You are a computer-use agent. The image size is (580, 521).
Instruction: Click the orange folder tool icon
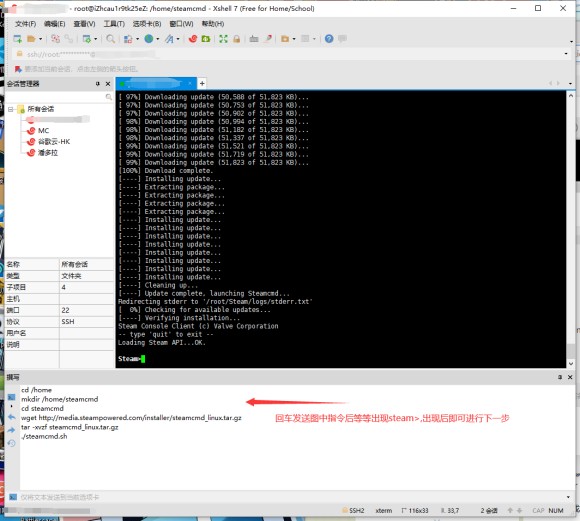click(x=285, y=39)
